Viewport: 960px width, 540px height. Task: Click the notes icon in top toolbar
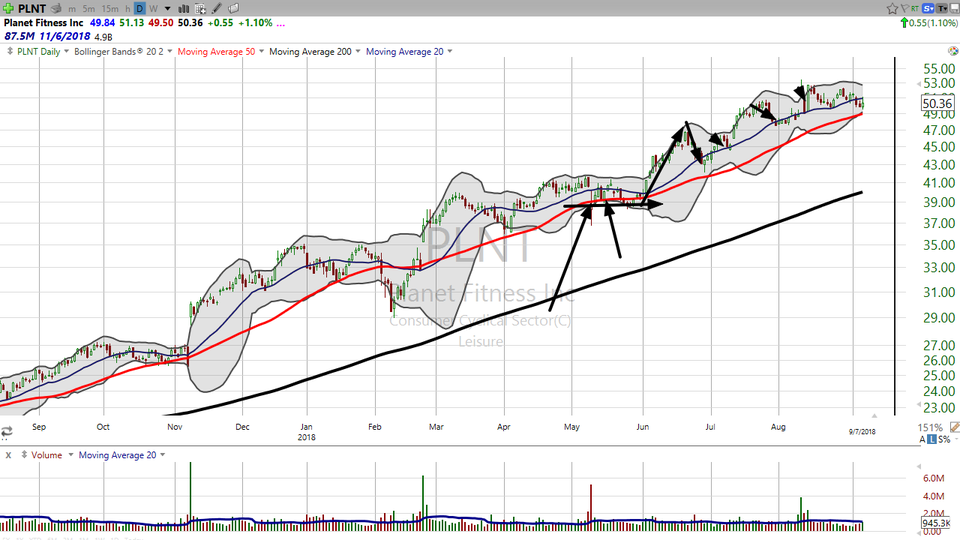pos(236,8)
